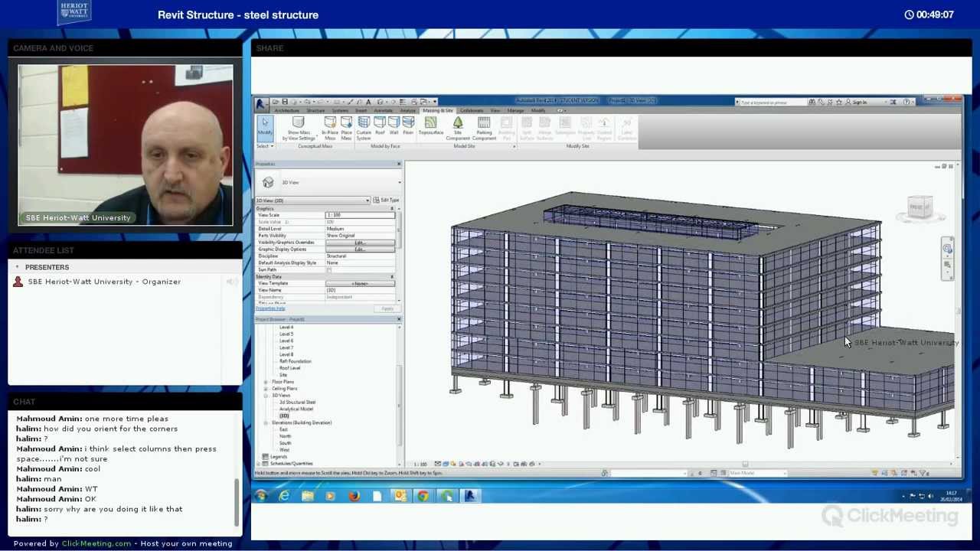Open the Select panel dropdown
Screen dimensions: 980x551
265,146
